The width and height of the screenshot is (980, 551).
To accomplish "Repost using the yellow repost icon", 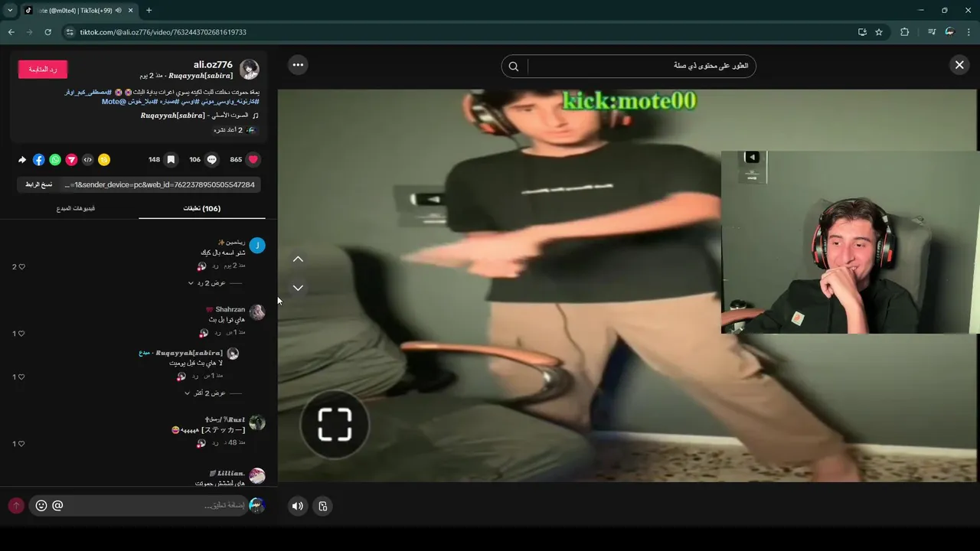I will 104,160.
